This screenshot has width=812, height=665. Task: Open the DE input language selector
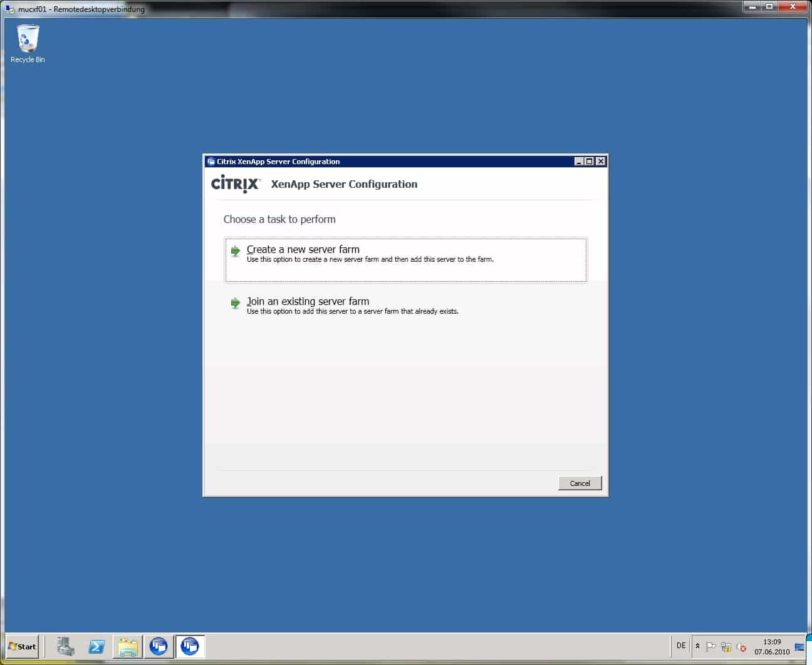coord(681,646)
